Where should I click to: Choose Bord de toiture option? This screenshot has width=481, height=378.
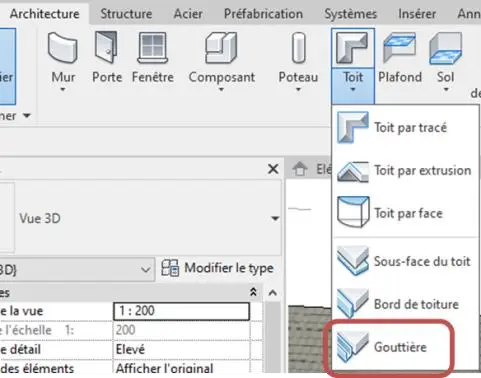point(405,304)
